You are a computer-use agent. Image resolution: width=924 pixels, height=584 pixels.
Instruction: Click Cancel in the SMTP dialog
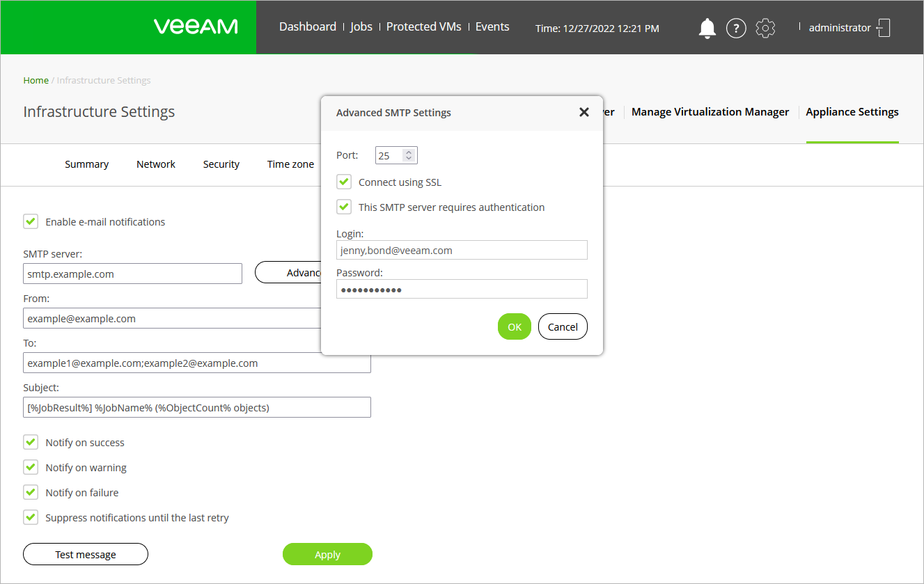click(563, 326)
